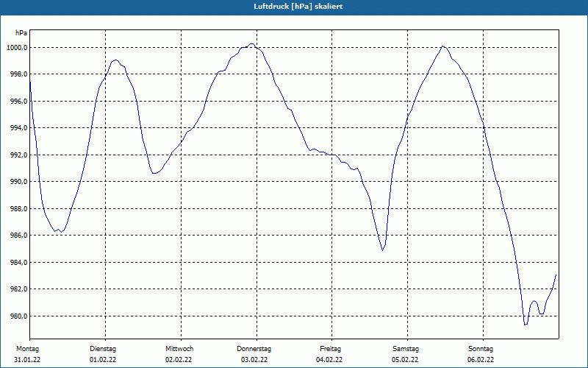The width and height of the screenshot is (588, 368).
Task: Select the 'Samstag' day label
Action: [406, 349]
